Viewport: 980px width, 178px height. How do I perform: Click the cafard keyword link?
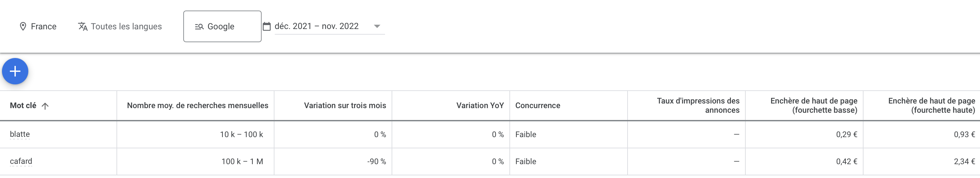pyautogui.click(x=21, y=161)
